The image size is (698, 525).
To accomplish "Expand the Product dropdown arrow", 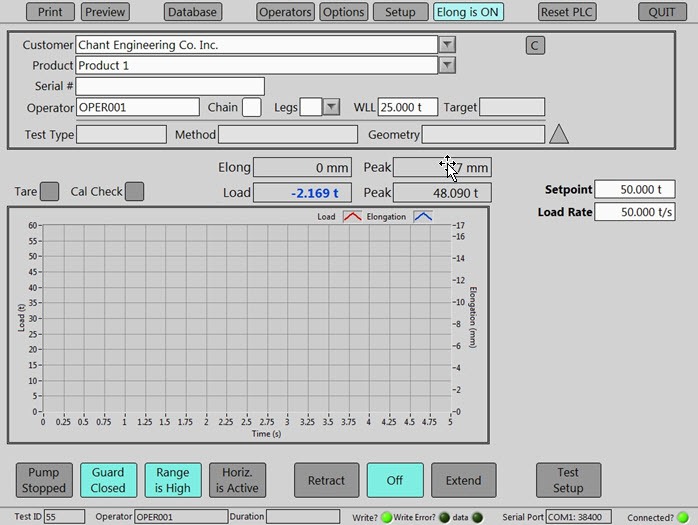I will click(447, 65).
